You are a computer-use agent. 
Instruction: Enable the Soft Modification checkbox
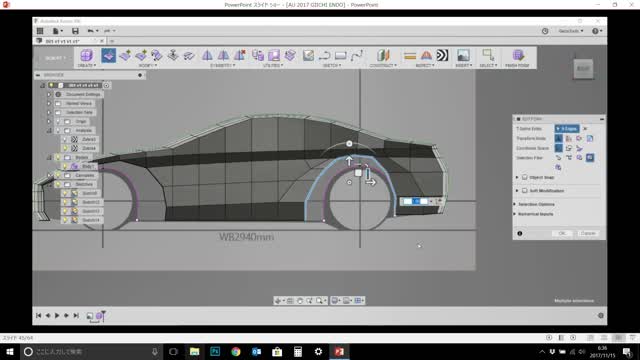click(x=524, y=191)
